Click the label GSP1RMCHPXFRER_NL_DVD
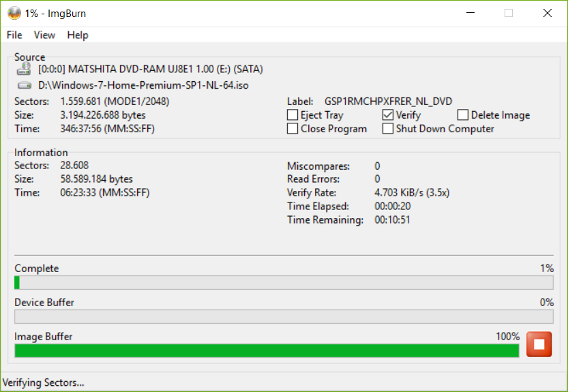This screenshot has height=392, width=568. click(388, 101)
